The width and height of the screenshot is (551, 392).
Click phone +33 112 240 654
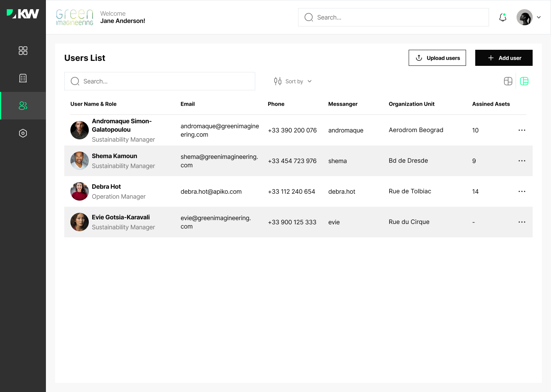click(x=292, y=191)
